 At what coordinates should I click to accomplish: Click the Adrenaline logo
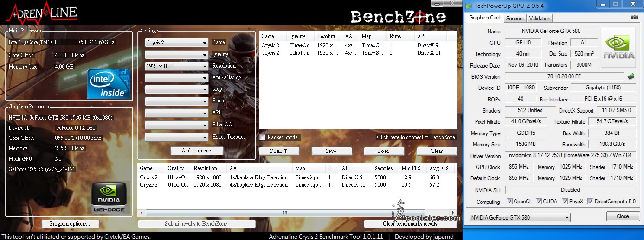click(x=42, y=14)
